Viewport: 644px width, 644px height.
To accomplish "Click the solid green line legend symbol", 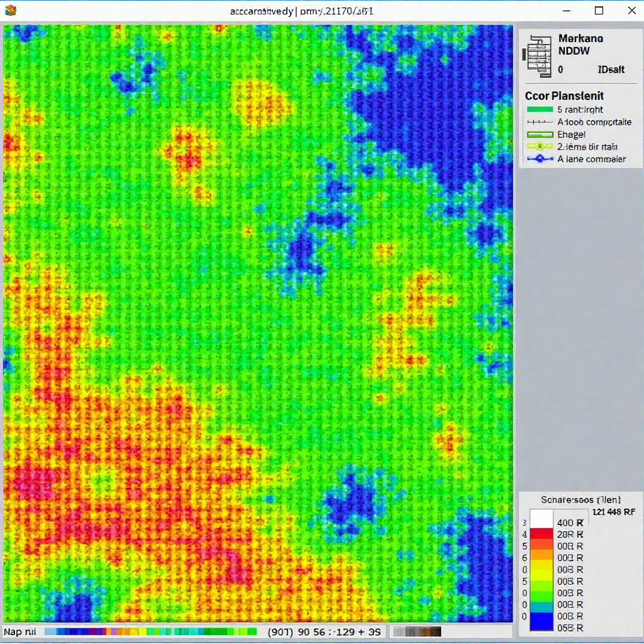I will click(x=540, y=109).
